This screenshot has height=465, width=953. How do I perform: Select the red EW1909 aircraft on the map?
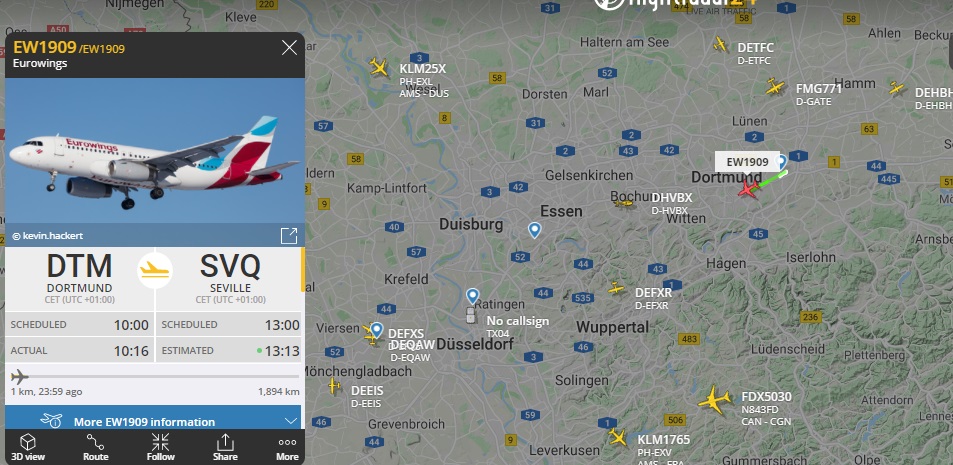point(749,189)
